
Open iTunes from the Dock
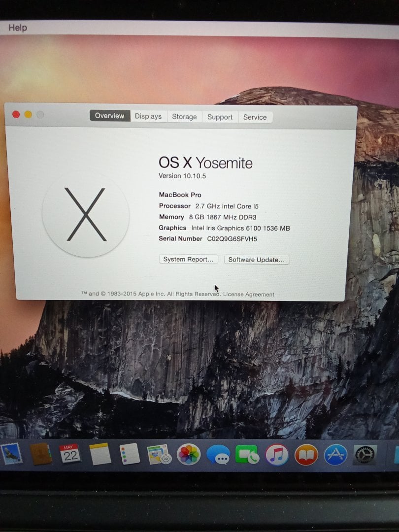pos(277,455)
